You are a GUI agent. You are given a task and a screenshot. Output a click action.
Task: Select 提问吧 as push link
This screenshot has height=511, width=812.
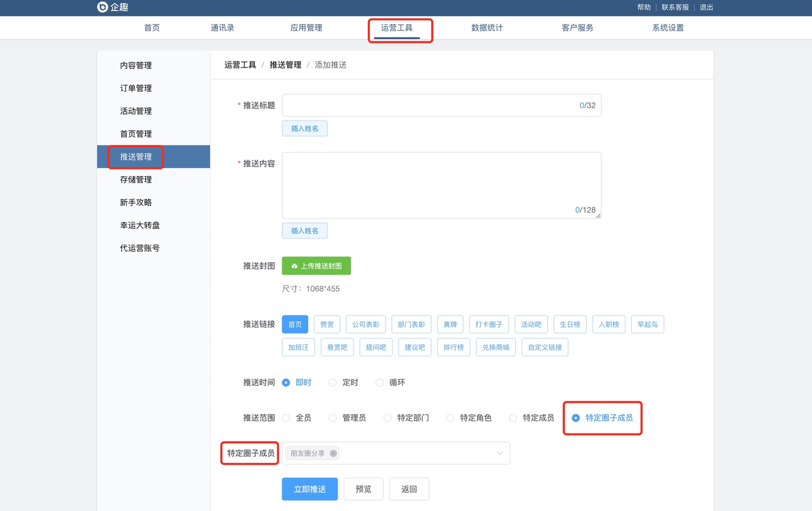(376, 347)
